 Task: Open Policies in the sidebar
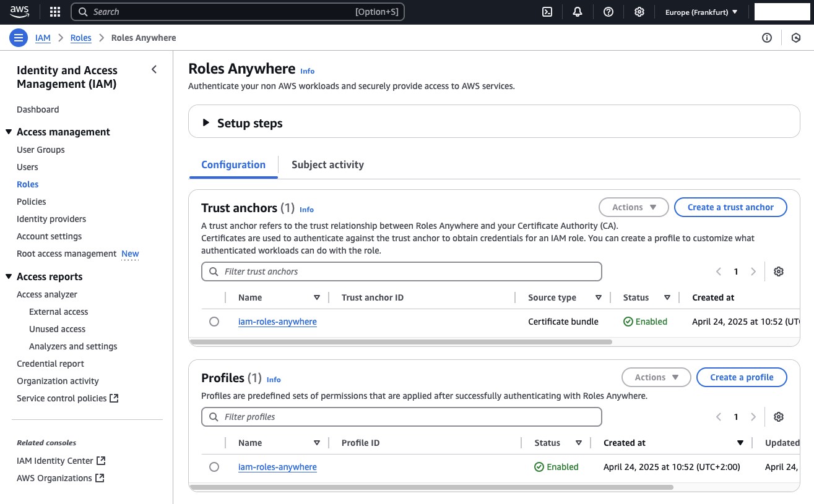(32, 202)
